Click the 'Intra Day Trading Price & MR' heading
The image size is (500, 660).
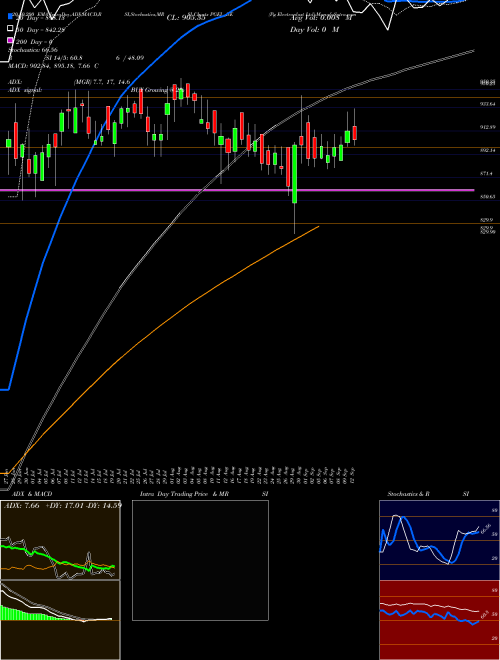[185, 494]
